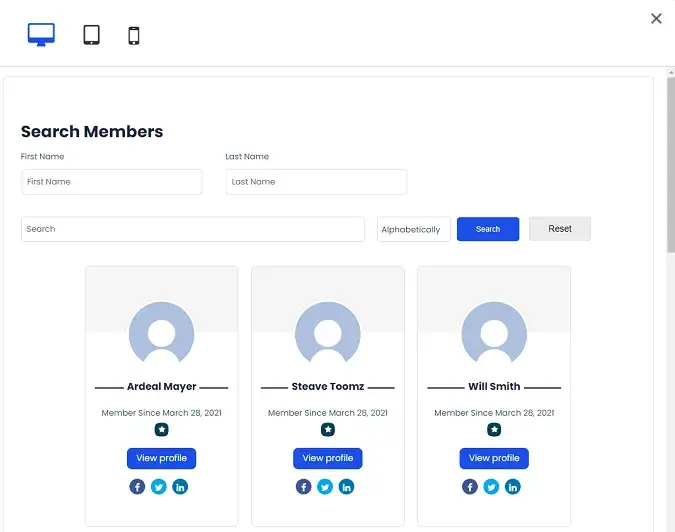Screen dimensions: 675x532
Task: Click Ardeal Mayer's star badge icon
Action: (161, 430)
